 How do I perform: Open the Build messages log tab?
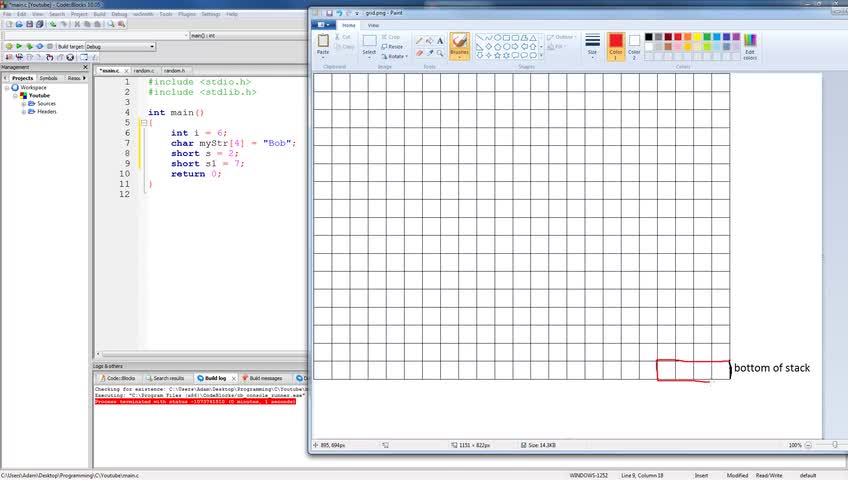click(x=262, y=378)
